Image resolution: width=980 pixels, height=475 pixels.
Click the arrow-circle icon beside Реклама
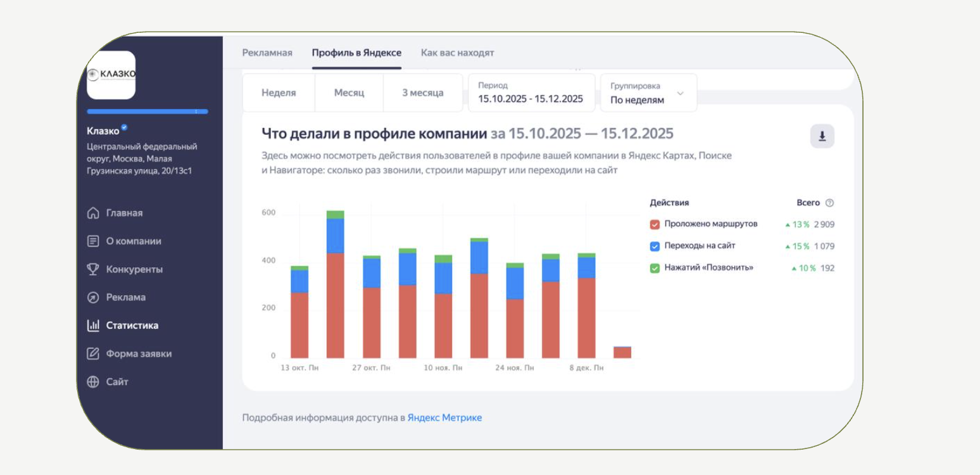(x=93, y=297)
